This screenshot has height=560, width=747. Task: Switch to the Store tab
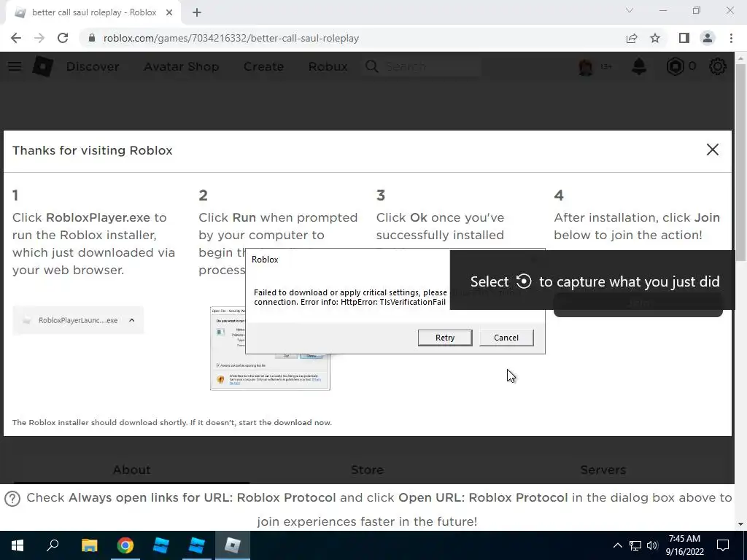pyautogui.click(x=367, y=470)
